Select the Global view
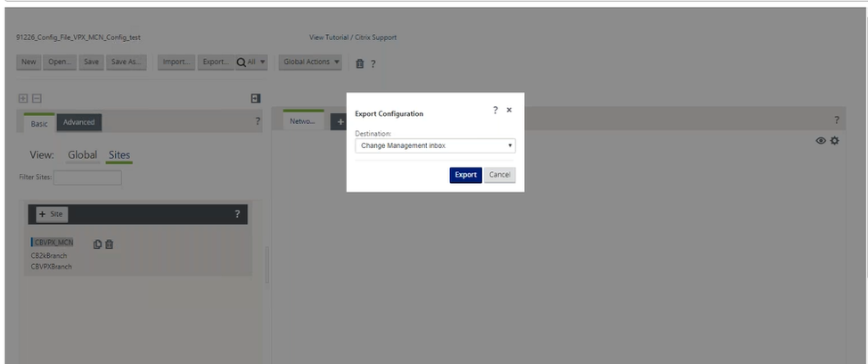Image resolution: width=868 pixels, height=364 pixels. click(x=82, y=155)
